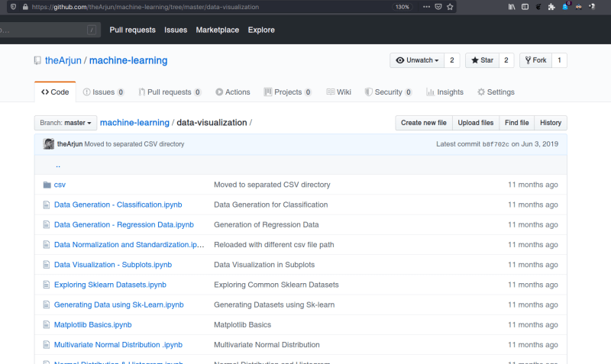Star the repository
Viewport: 611px width, 364px height.
[482, 60]
